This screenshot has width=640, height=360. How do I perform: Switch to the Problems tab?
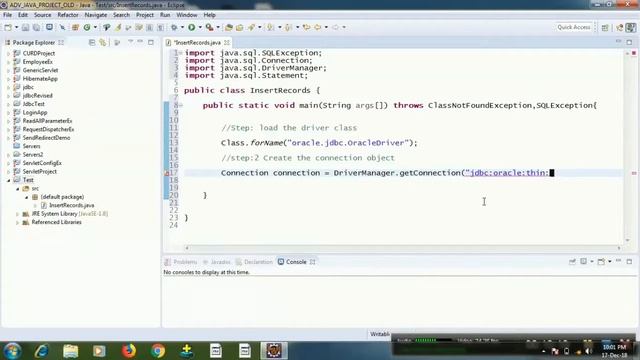(x=181, y=262)
